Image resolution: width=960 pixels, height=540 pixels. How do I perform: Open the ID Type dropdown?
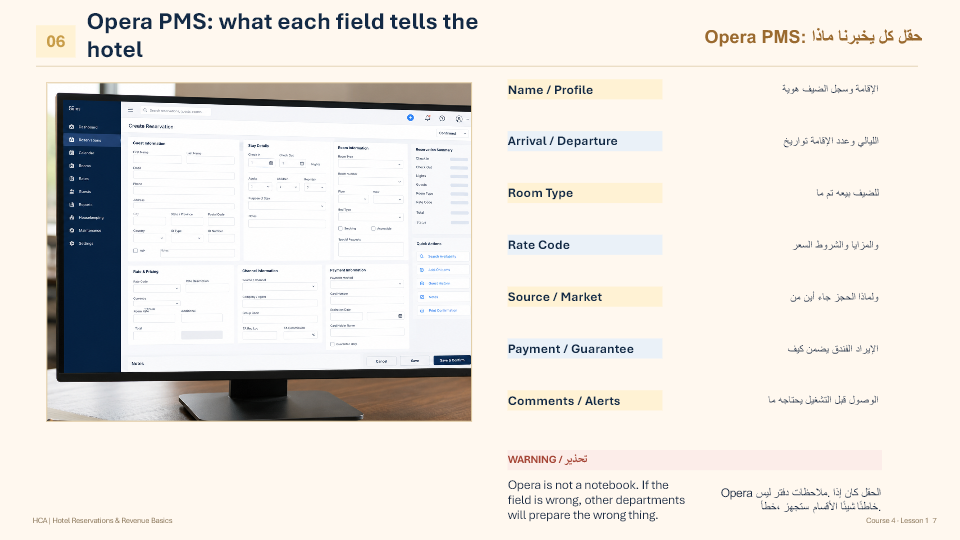(x=186, y=238)
